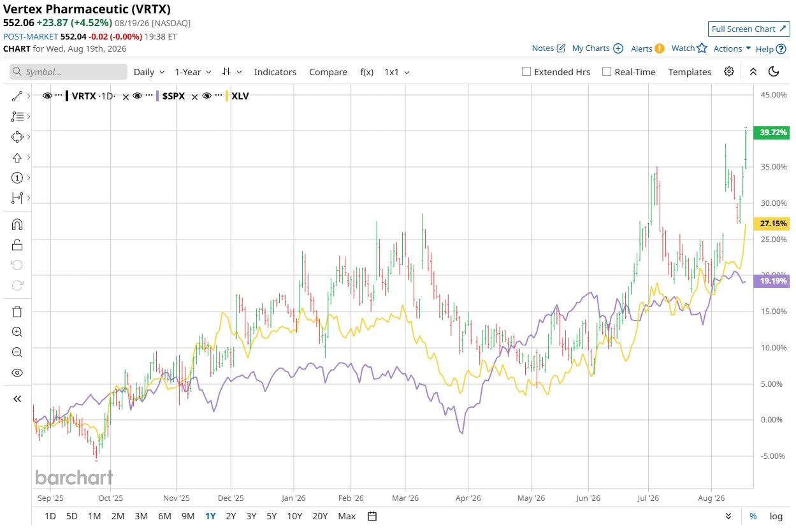Click the redo arrow icon
This screenshot has width=796, height=532.
click(17, 285)
